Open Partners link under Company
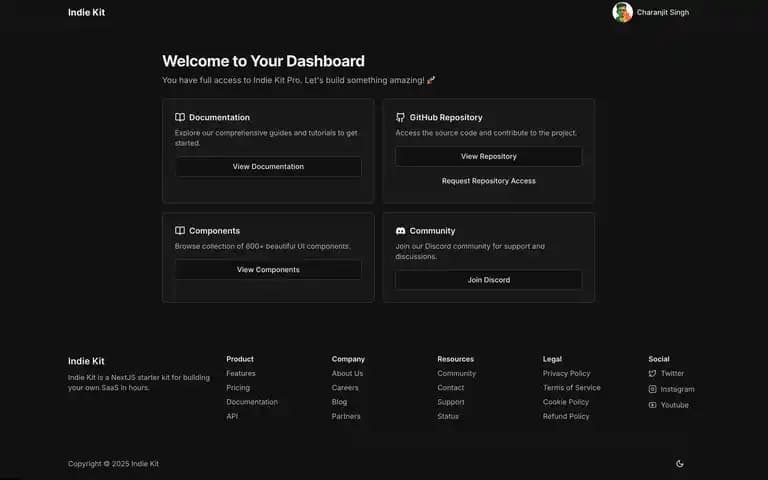The height and width of the screenshot is (480, 768). coord(346,416)
